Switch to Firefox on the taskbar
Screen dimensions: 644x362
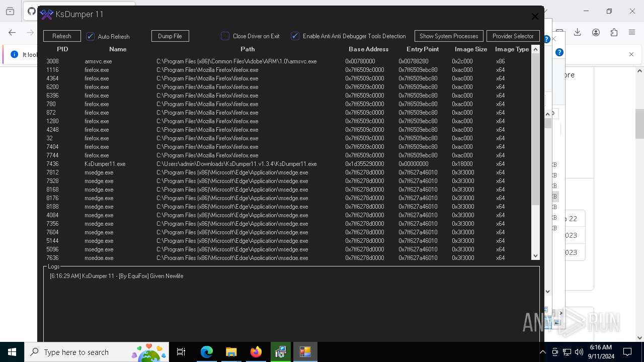point(256,352)
